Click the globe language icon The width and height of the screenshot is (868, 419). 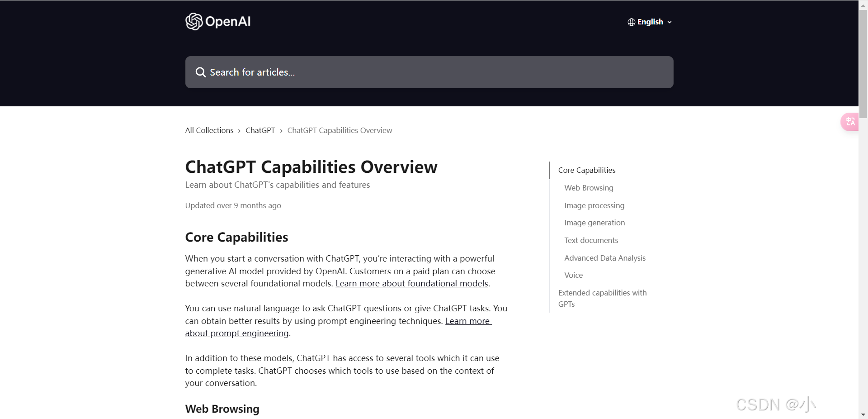[x=632, y=22]
